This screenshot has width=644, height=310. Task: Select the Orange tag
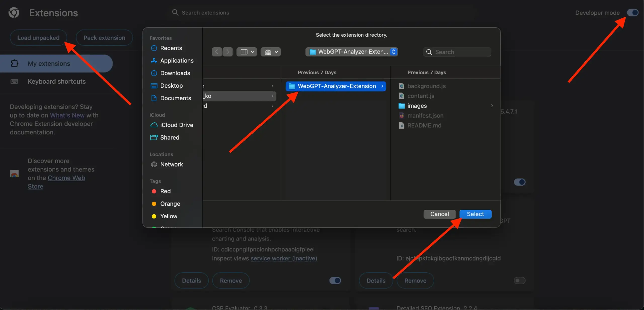(x=170, y=204)
